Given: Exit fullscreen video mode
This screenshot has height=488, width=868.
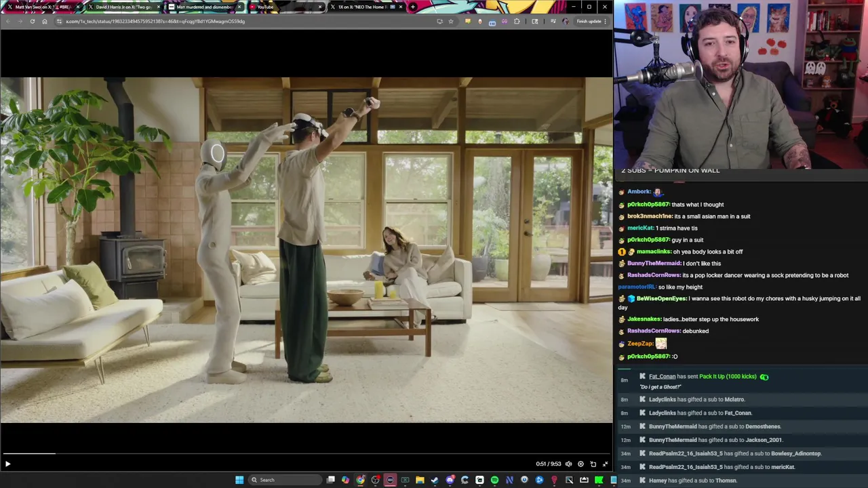Looking at the screenshot, I should point(605,464).
